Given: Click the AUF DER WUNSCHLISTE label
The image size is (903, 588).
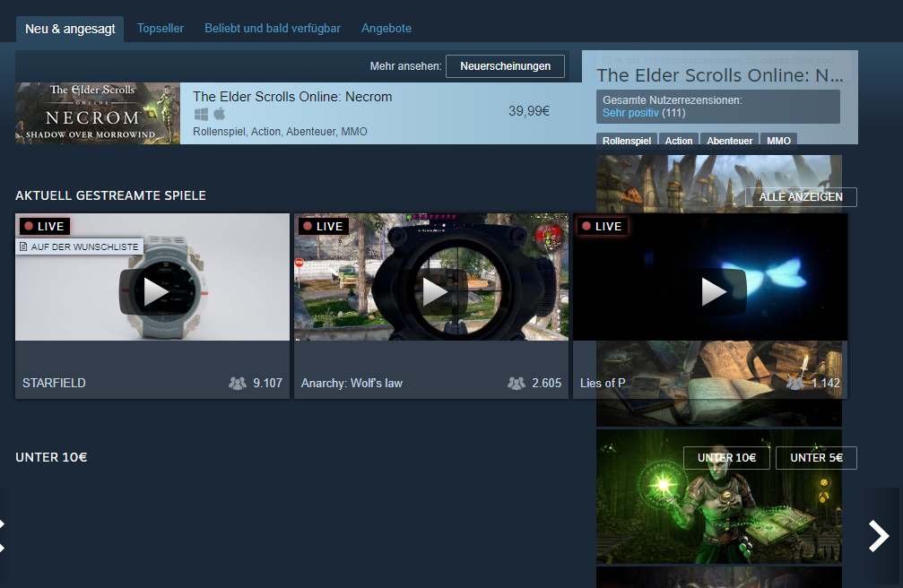Looking at the screenshot, I should [x=80, y=246].
